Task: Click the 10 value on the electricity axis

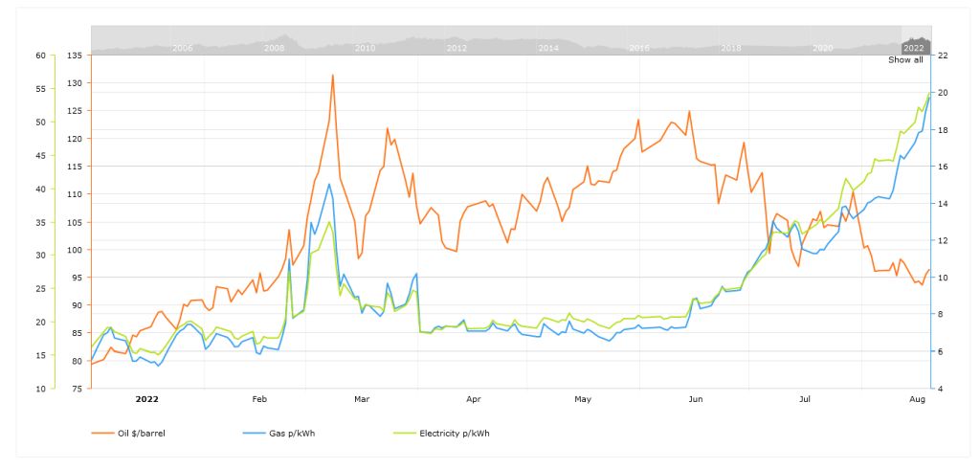Action: tap(41, 389)
